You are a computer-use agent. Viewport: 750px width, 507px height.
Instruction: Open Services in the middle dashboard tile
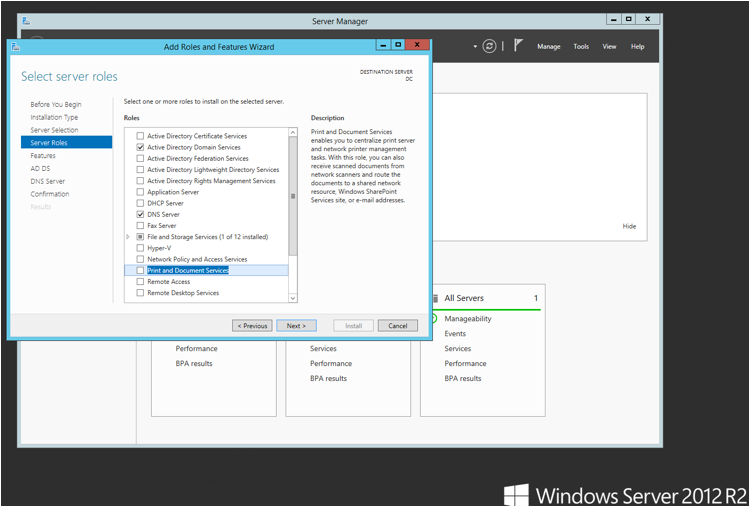[x=323, y=349]
